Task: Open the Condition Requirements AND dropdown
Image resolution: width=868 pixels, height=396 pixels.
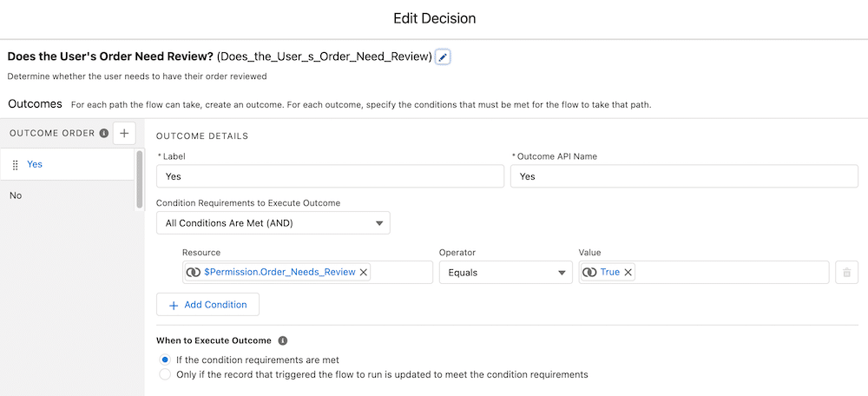Action: (273, 223)
